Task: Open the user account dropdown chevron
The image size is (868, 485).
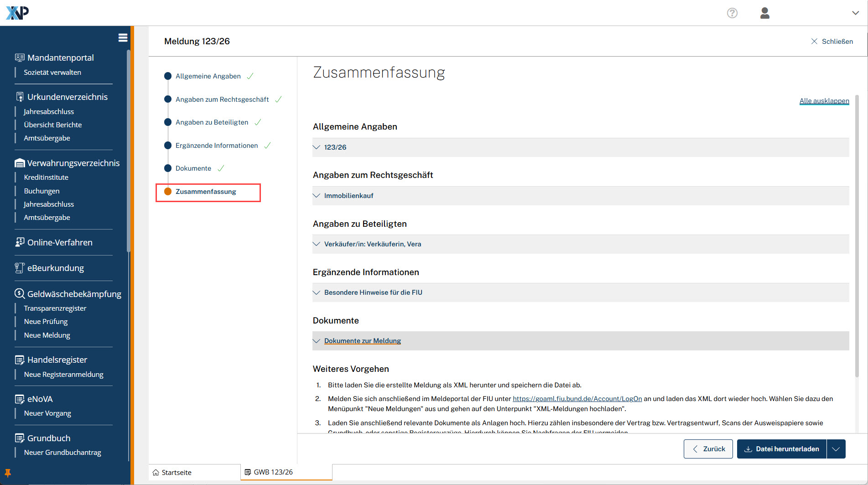Action: click(855, 13)
